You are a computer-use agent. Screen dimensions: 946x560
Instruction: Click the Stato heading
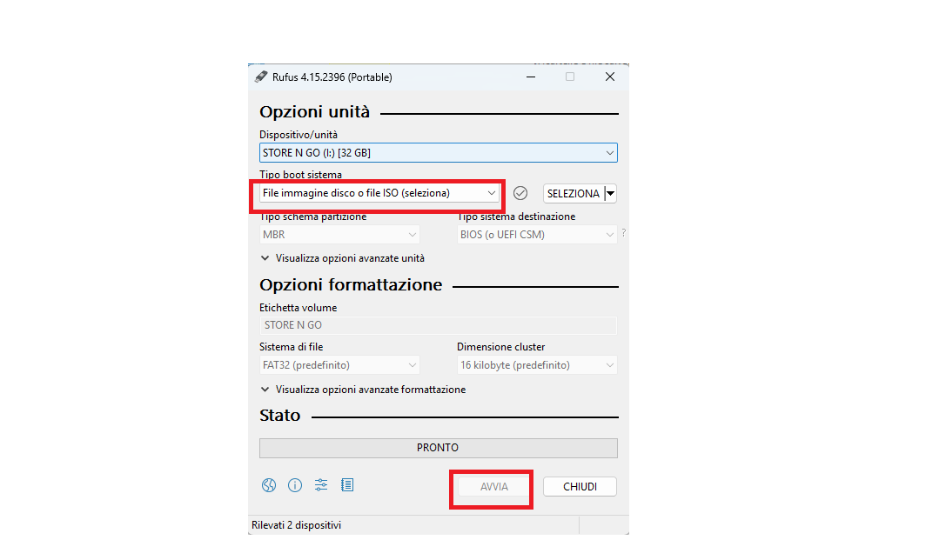point(280,416)
